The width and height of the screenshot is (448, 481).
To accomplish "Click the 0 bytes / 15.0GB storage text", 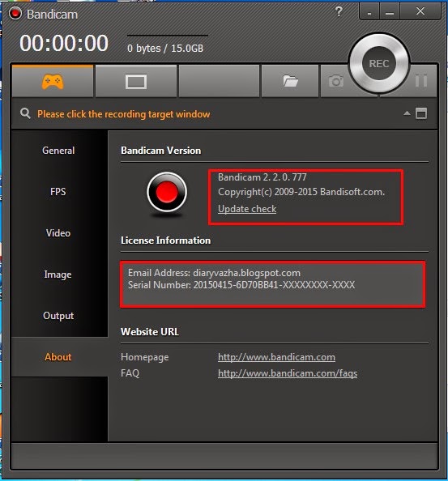I will point(165,48).
